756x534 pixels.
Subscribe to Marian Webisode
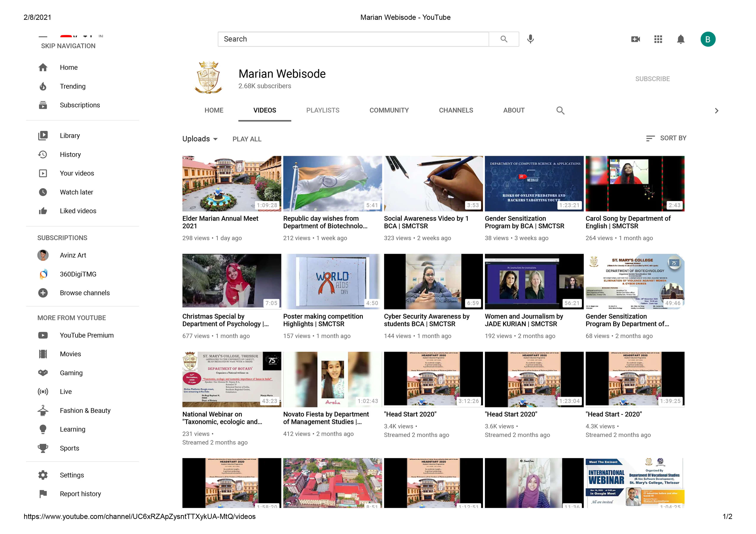[x=653, y=79]
